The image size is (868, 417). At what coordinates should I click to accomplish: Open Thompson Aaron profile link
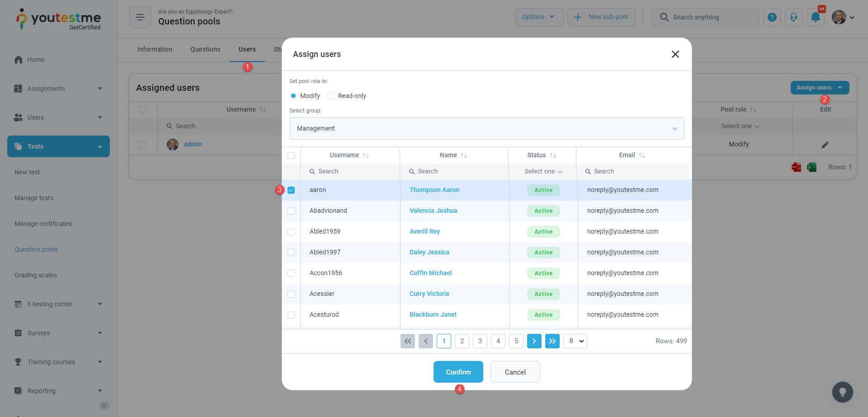click(x=434, y=190)
